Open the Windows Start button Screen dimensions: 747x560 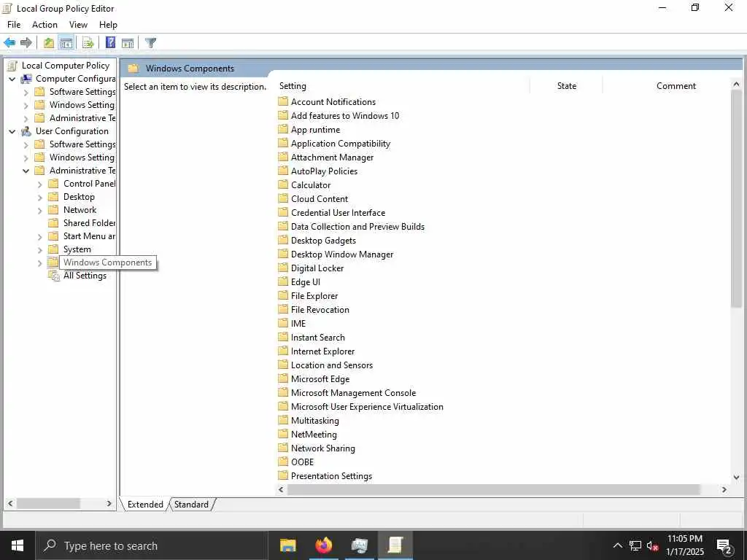[18, 545]
